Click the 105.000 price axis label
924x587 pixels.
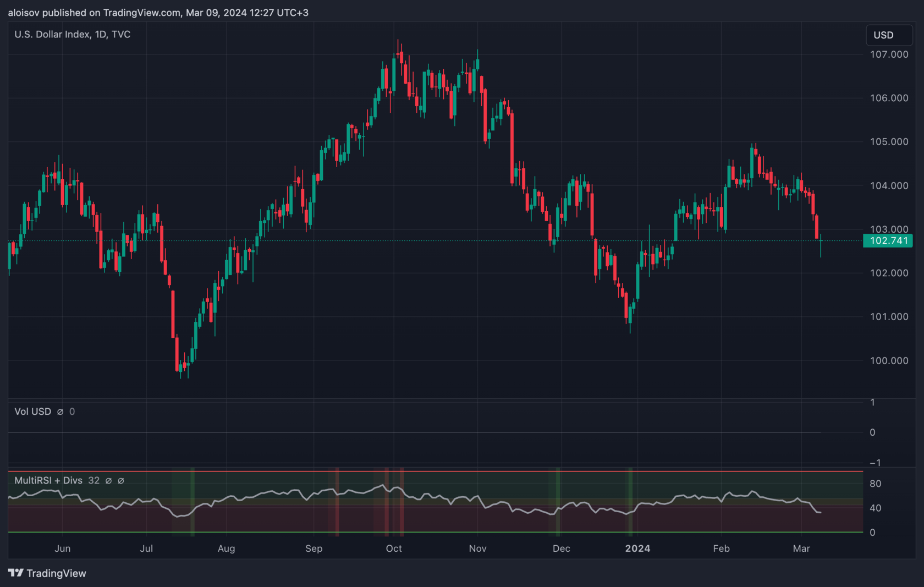889,142
